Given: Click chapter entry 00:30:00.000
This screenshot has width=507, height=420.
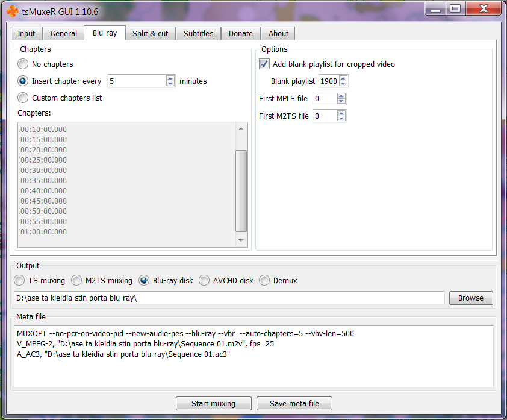Looking at the screenshot, I should pos(43,170).
